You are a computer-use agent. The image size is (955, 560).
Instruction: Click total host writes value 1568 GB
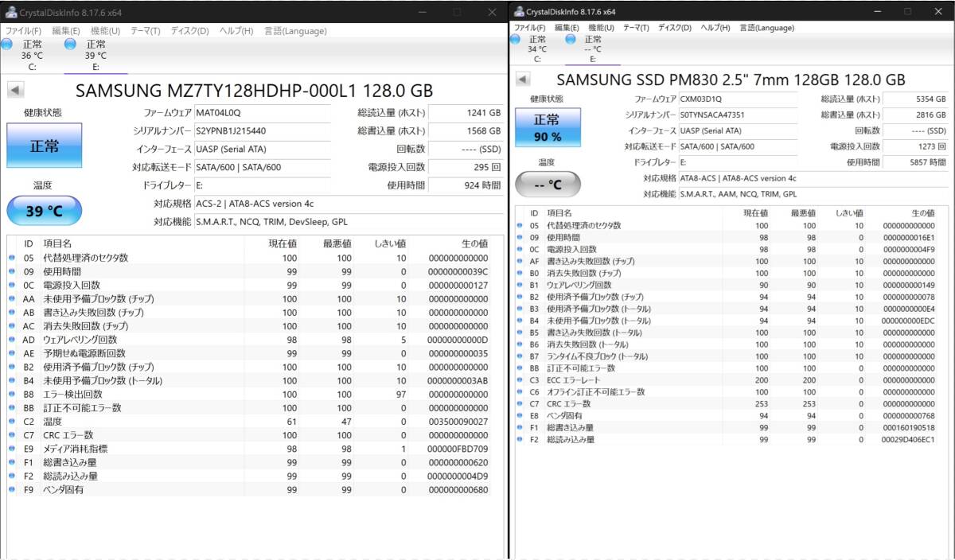pos(466,130)
